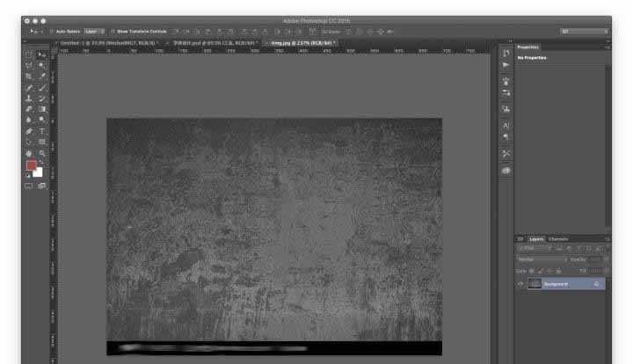Enable the Auto-Select checkbox

pos(52,31)
